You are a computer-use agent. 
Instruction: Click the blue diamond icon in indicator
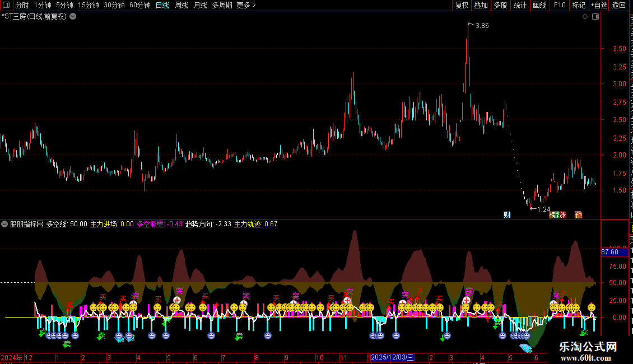(525, 347)
